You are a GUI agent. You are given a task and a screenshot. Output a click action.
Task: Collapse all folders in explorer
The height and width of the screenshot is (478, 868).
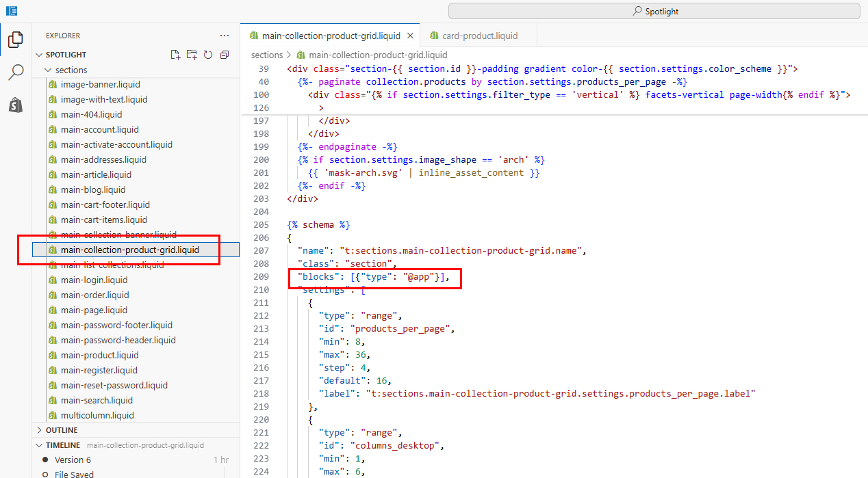coord(225,55)
